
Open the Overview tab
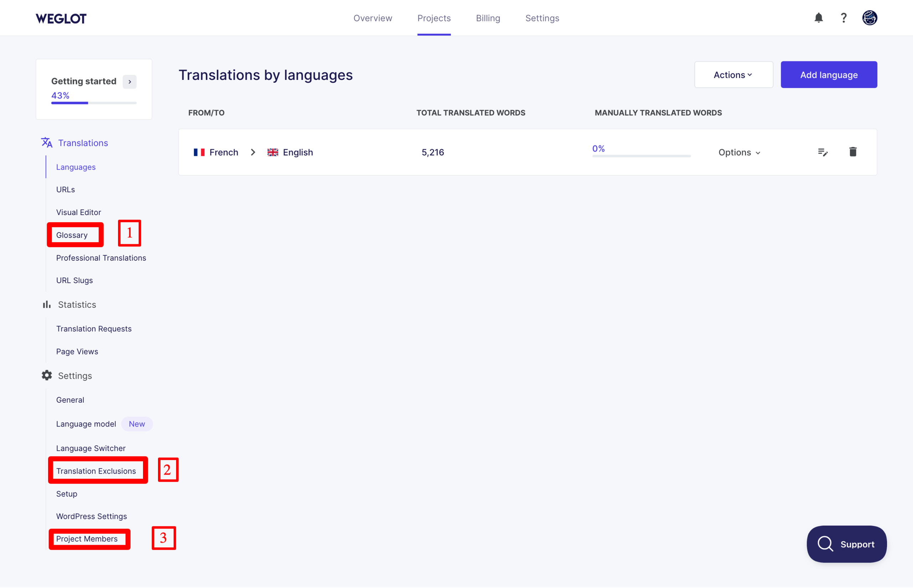tap(373, 18)
